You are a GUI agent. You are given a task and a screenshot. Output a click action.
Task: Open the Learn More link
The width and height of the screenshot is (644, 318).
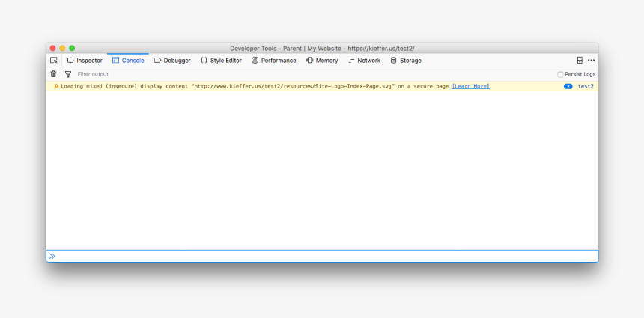coord(471,86)
